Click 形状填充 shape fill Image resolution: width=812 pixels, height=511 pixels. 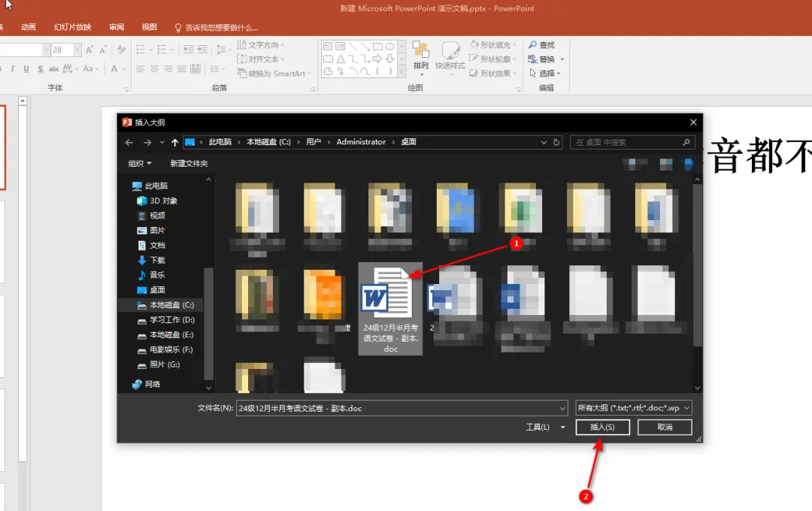pos(492,45)
